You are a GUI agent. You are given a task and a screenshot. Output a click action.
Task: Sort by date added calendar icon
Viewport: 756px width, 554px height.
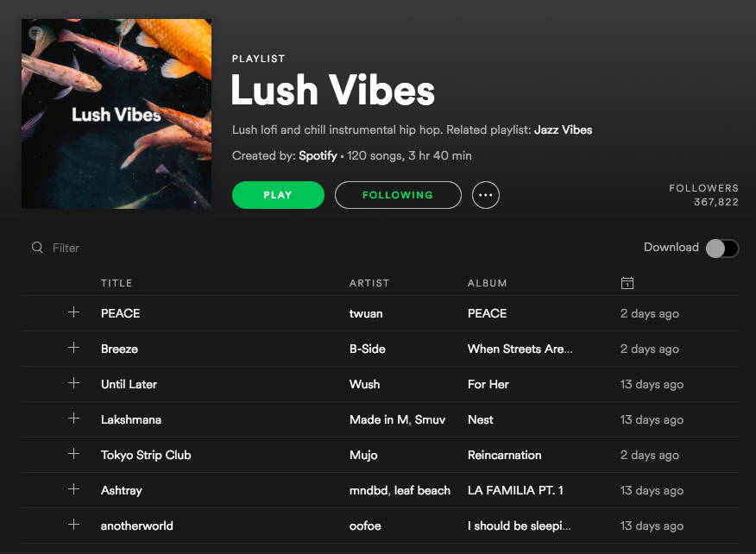[x=627, y=283]
